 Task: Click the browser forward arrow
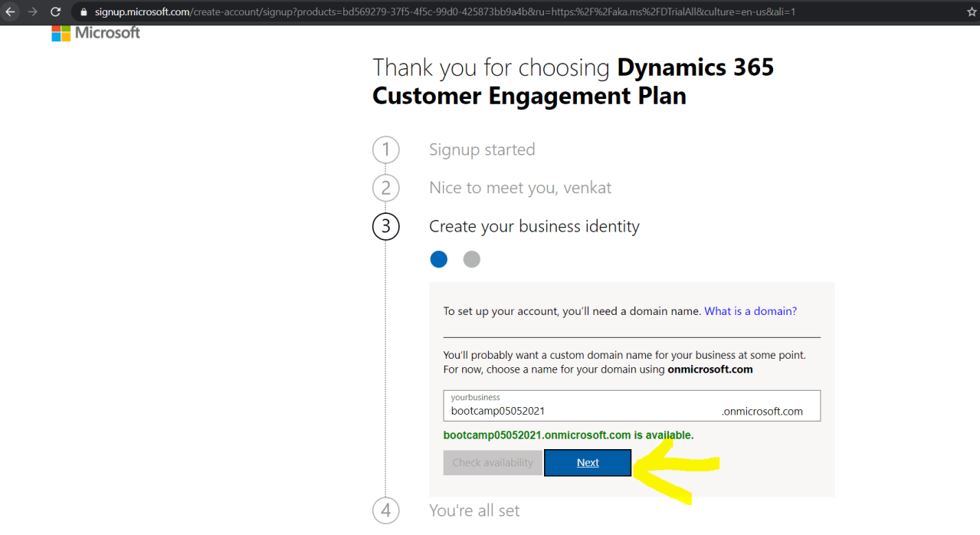pyautogui.click(x=32, y=12)
